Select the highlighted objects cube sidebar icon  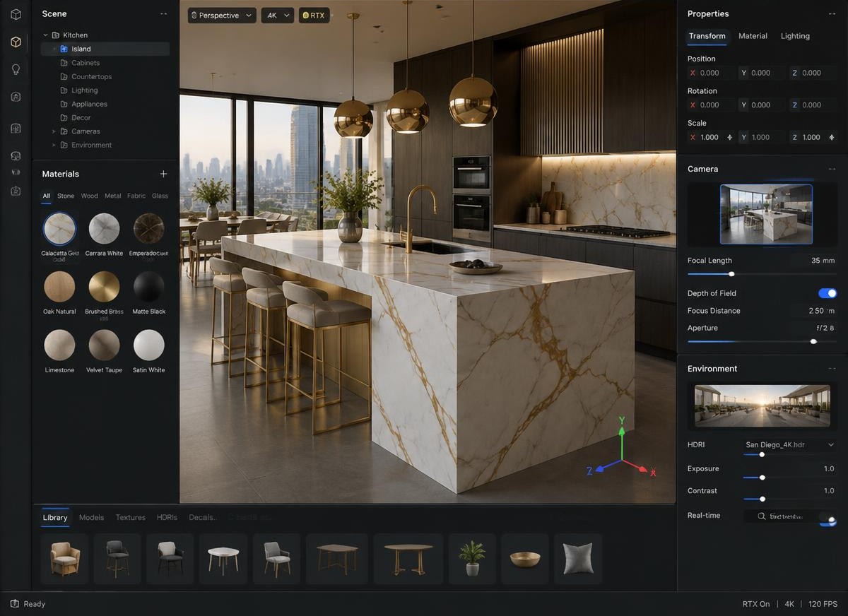[16, 42]
